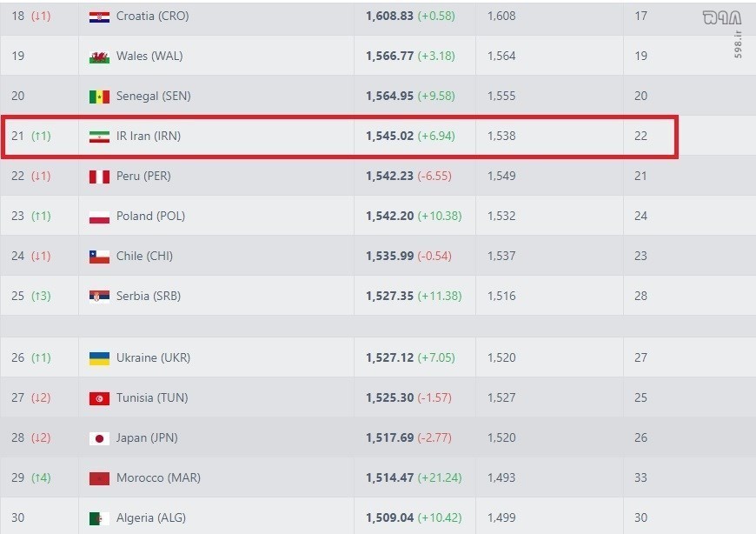Click Poland's rank 23 cell
The width and height of the screenshot is (756, 534).
pyautogui.click(x=18, y=217)
